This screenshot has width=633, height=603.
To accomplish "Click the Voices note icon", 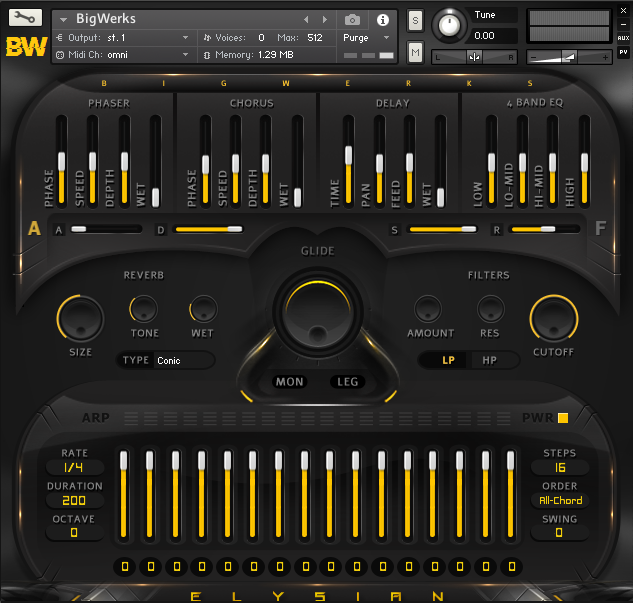I will click(207, 38).
